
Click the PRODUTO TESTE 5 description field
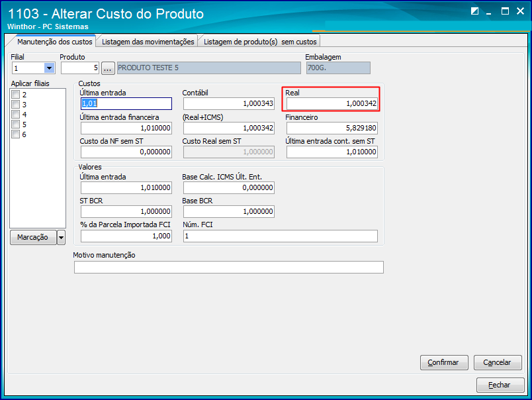point(208,68)
